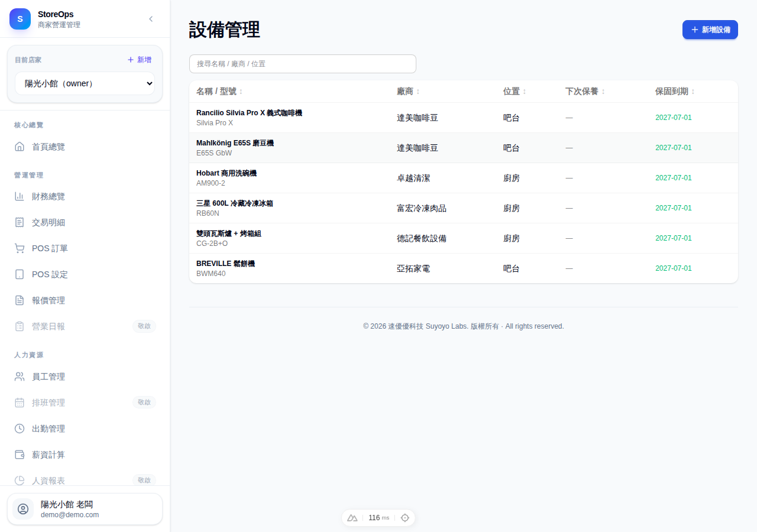The image size is (757, 532).
Task: Sort by 名稱 / 型號 column
Action: 219,92
